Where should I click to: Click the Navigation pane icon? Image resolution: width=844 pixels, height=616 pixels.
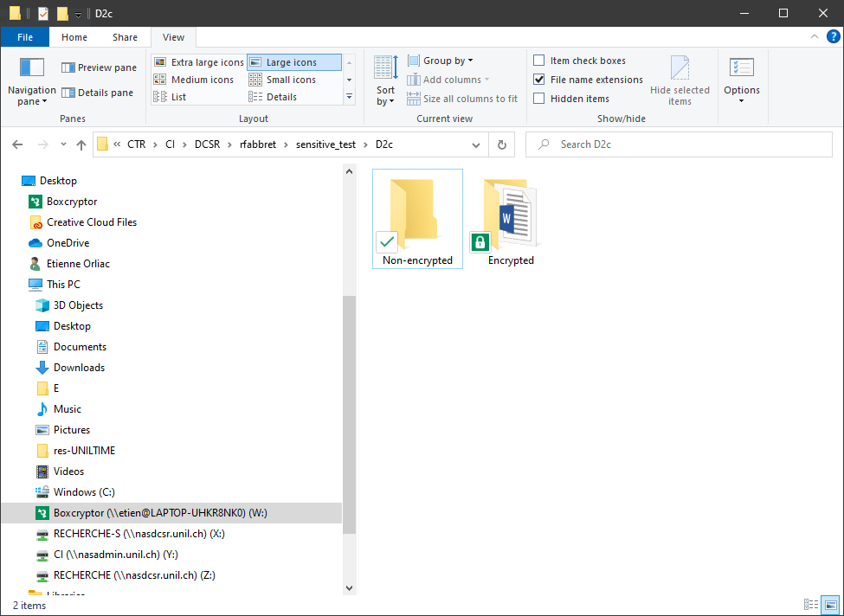pyautogui.click(x=31, y=69)
